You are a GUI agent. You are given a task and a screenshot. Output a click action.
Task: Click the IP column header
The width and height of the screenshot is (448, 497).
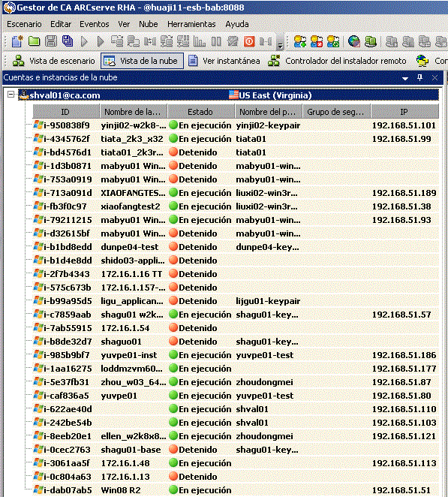[404, 112]
